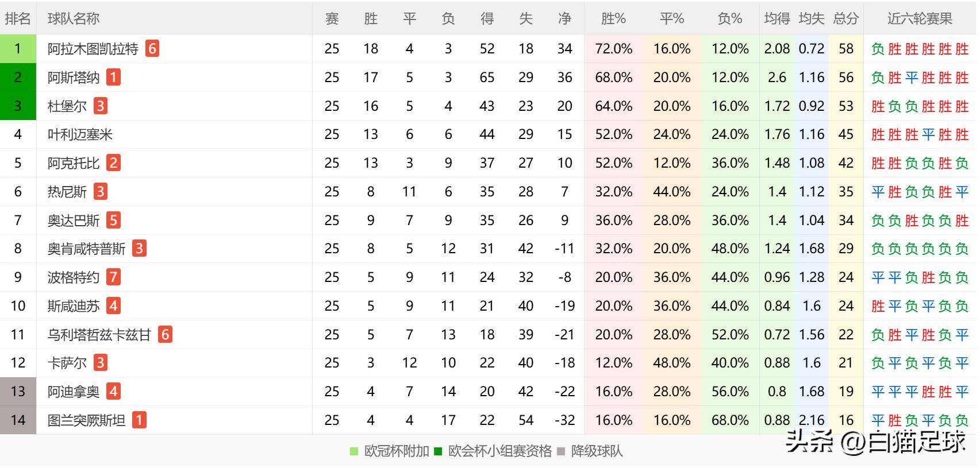Open the 卡萨尔 team link
This screenshot has width=980, height=468.
[x=67, y=363]
